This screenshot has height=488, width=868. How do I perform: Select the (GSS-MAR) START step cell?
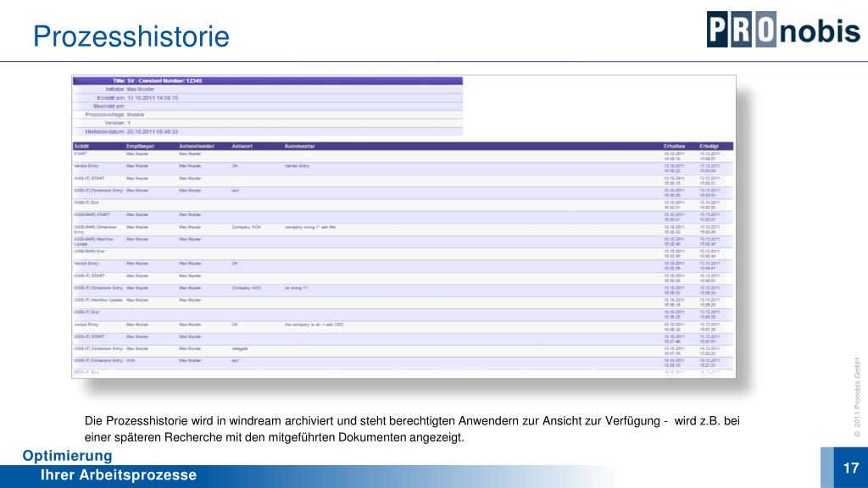coord(92,214)
